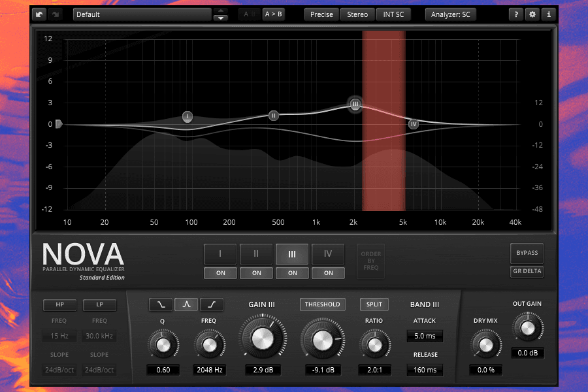Screen dimensions: 588x392
Task: Open HP slope 24dB/oct selector
Action: click(59, 370)
